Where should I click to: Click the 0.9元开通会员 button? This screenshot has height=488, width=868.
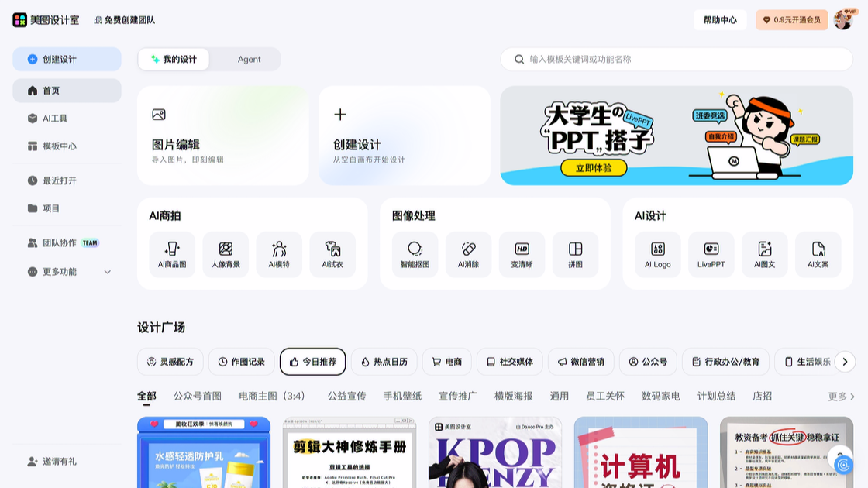791,20
